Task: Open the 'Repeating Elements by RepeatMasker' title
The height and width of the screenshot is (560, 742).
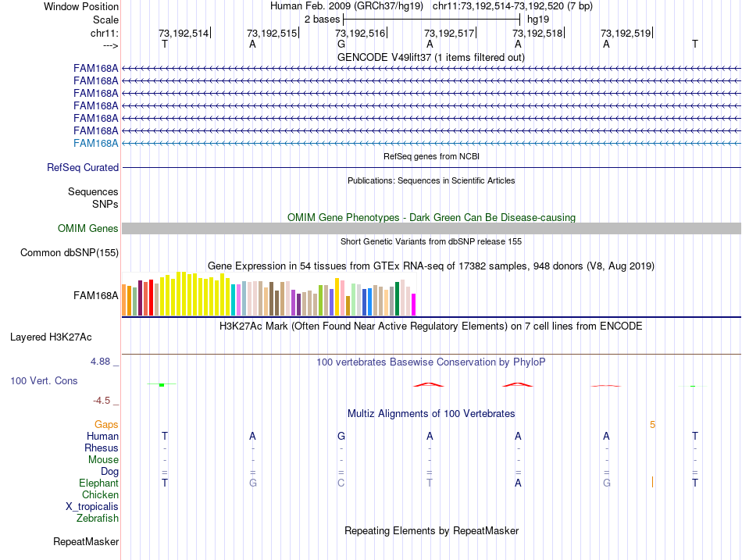Action: (x=431, y=531)
